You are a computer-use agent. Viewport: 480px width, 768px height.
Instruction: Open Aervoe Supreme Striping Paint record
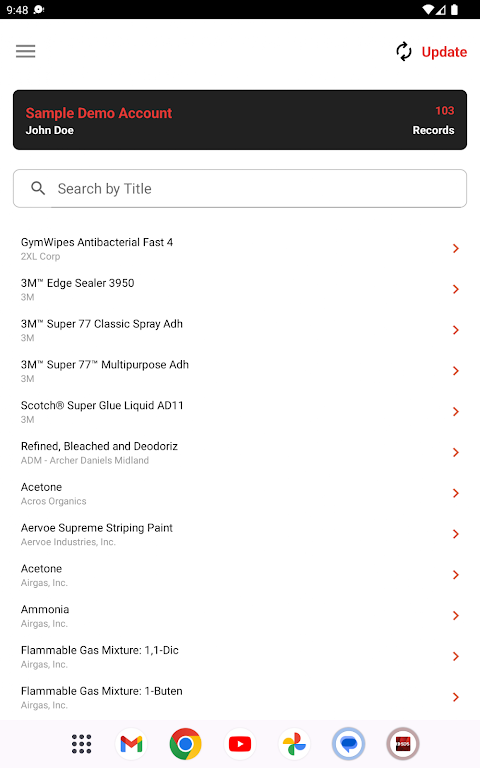coord(240,534)
